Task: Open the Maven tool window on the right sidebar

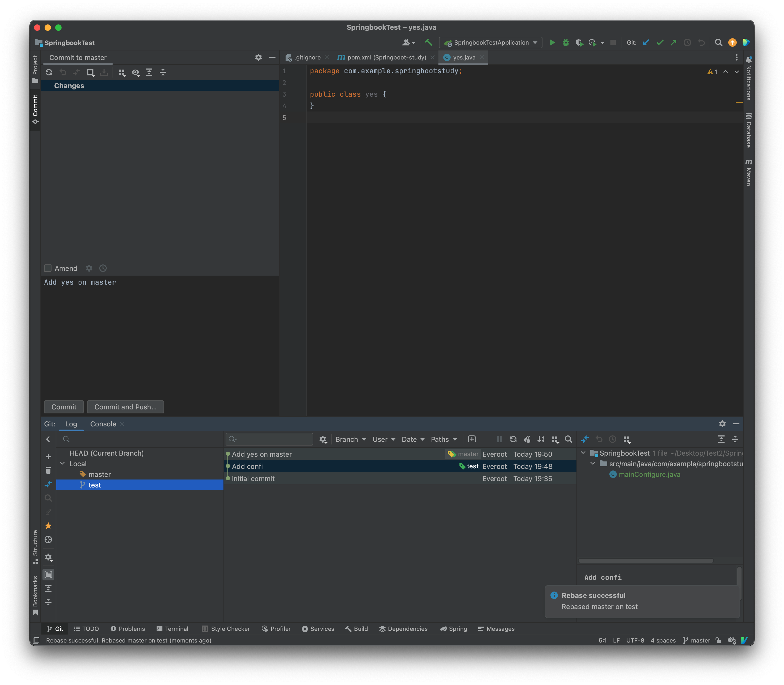Action: click(x=748, y=172)
